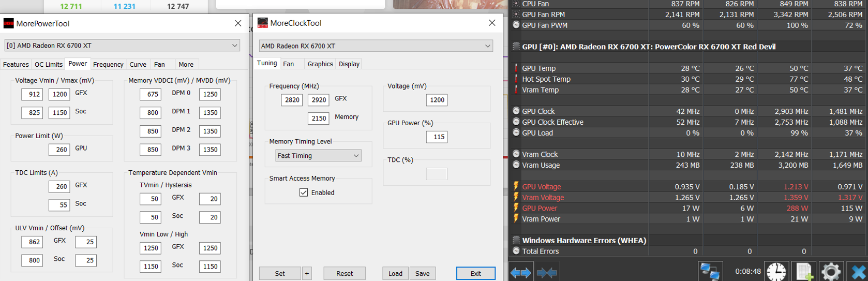Open the Curve tab
868x281 pixels.
(138, 65)
